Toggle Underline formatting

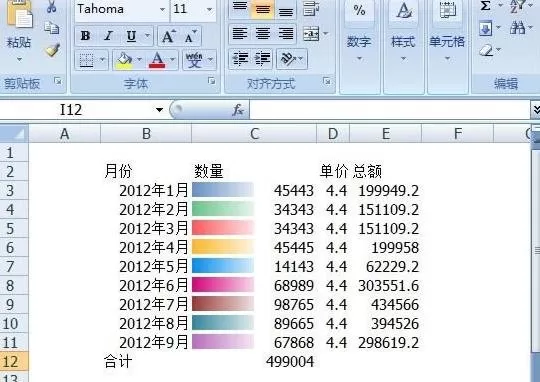point(131,35)
